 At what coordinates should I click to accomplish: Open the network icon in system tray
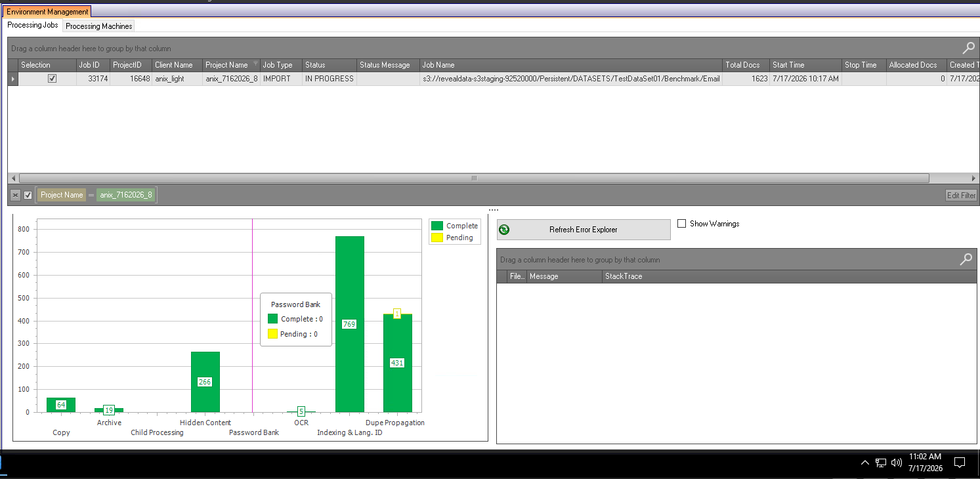881,463
